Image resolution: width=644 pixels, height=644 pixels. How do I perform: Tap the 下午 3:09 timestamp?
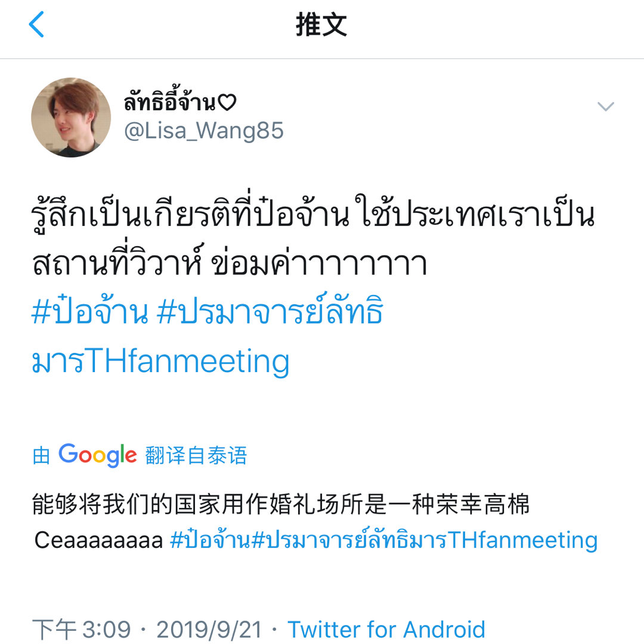pyautogui.click(x=81, y=629)
